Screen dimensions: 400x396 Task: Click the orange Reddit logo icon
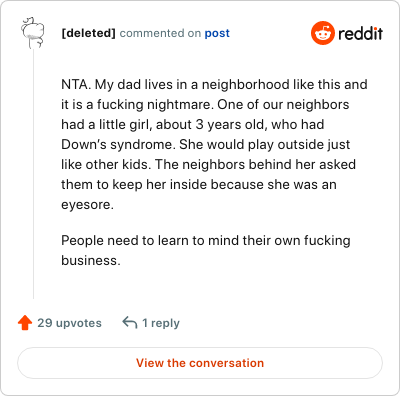tap(323, 33)
